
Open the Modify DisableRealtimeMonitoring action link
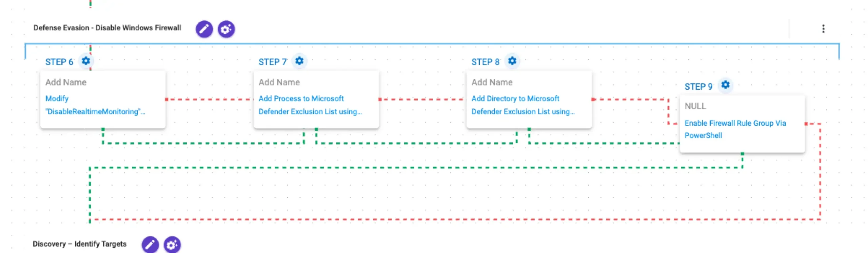[95, 105]
